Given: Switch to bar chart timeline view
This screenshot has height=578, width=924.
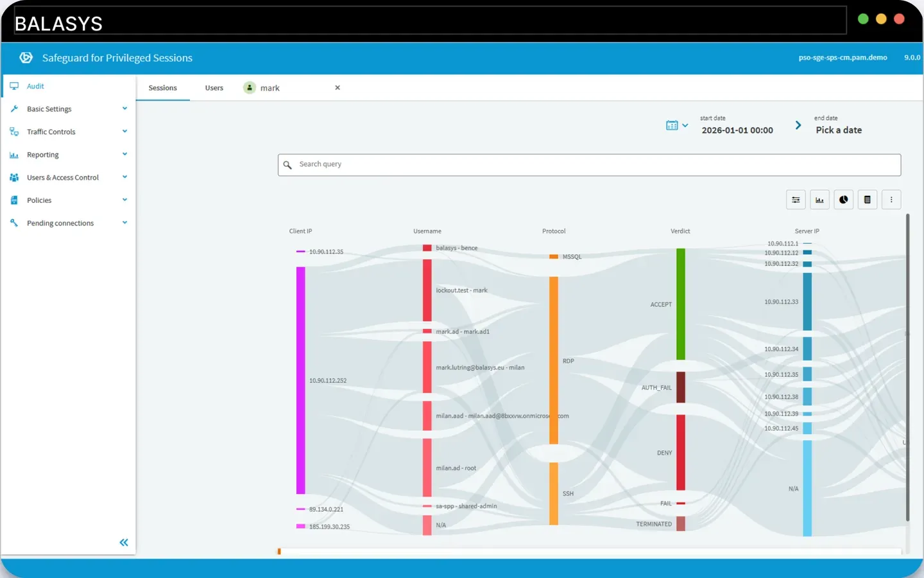Looking at the screenshot, I should pyautogui.click(x=819, y=200).
